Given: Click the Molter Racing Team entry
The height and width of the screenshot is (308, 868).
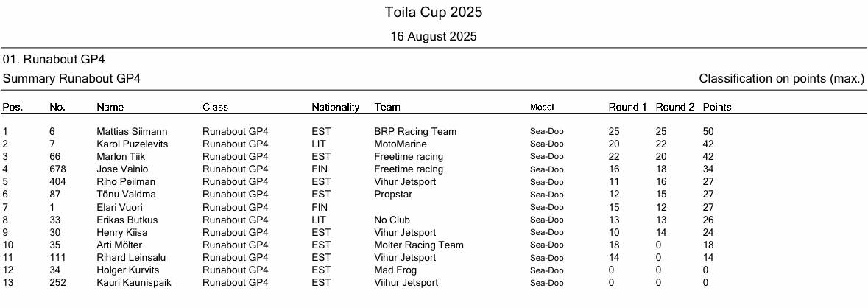Looking at the screenshot, I should click(x=419, y=245).
